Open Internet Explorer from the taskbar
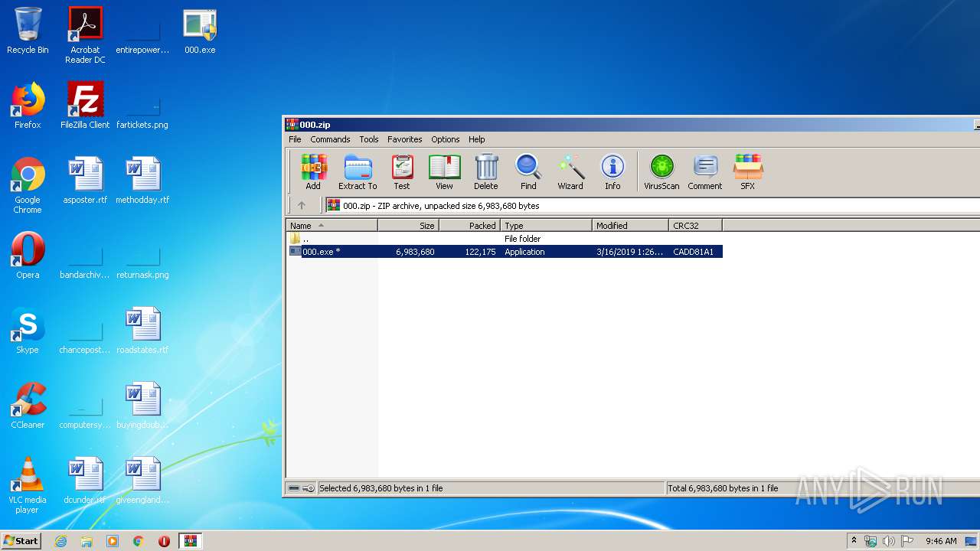Screen dimensions: 980x551 tap(61, 541)
